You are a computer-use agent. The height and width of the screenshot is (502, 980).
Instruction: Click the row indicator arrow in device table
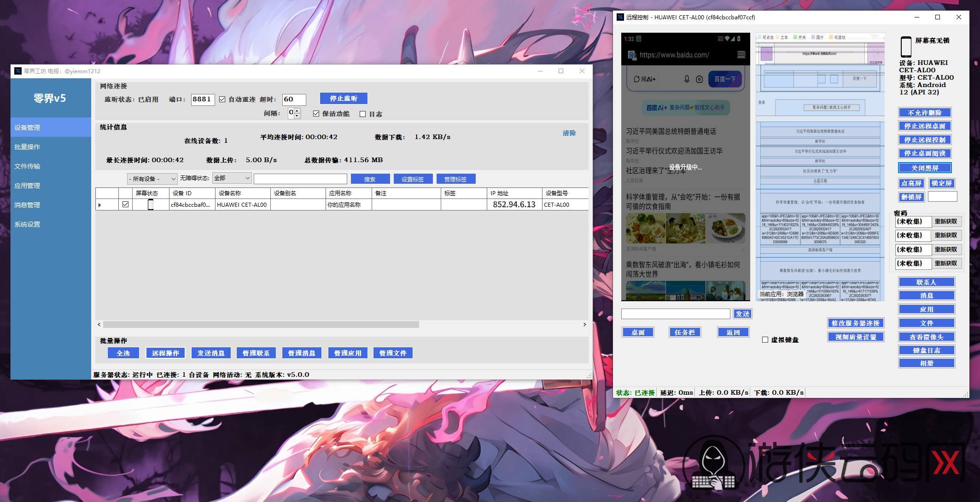coord(100,205)
